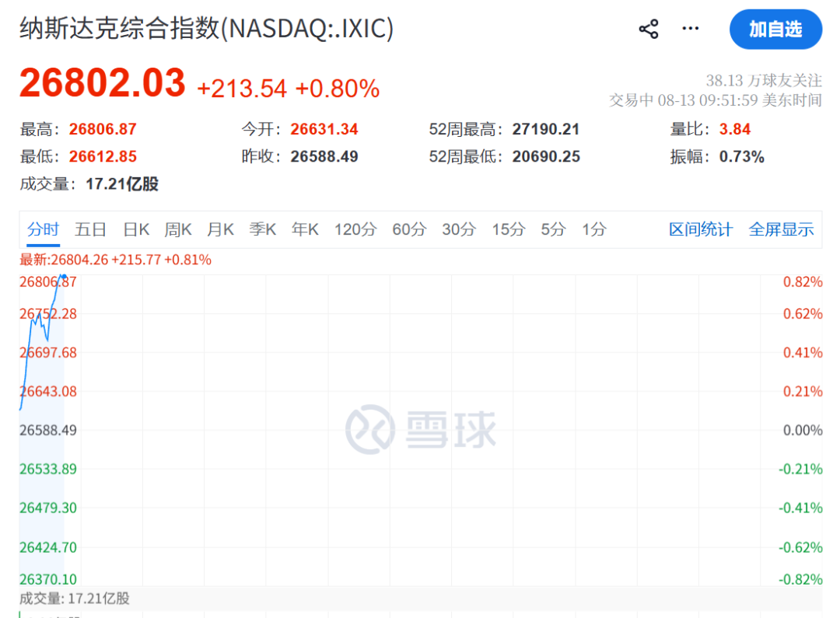Click the y-axis label 26533.89
This screenshot has height=618, width=840.
(x=48, y=469)
